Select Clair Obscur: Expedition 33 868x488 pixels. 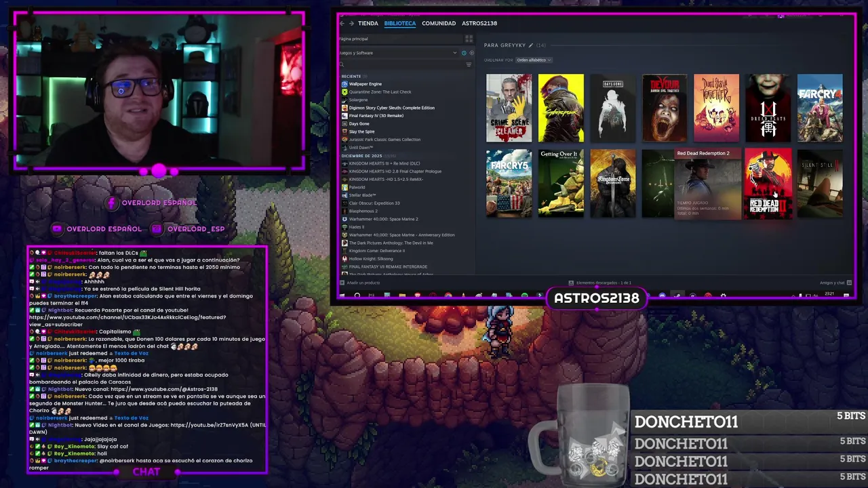coord(374,203)
